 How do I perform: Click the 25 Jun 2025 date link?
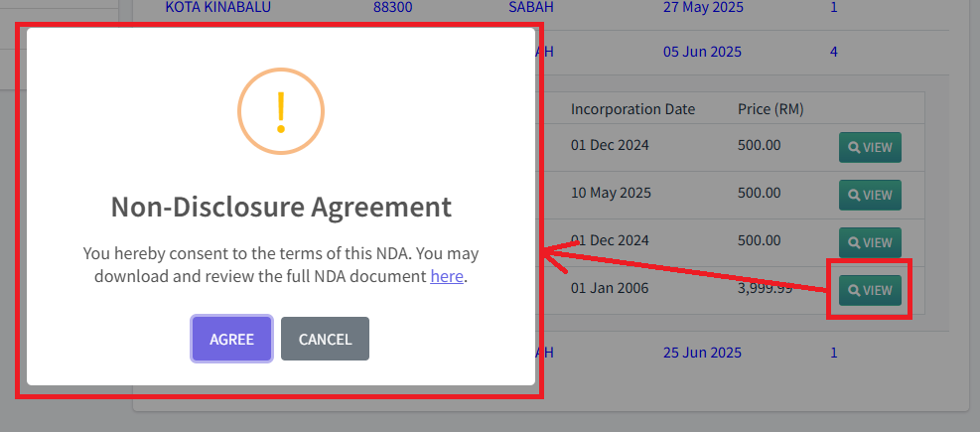coord(702,353)
